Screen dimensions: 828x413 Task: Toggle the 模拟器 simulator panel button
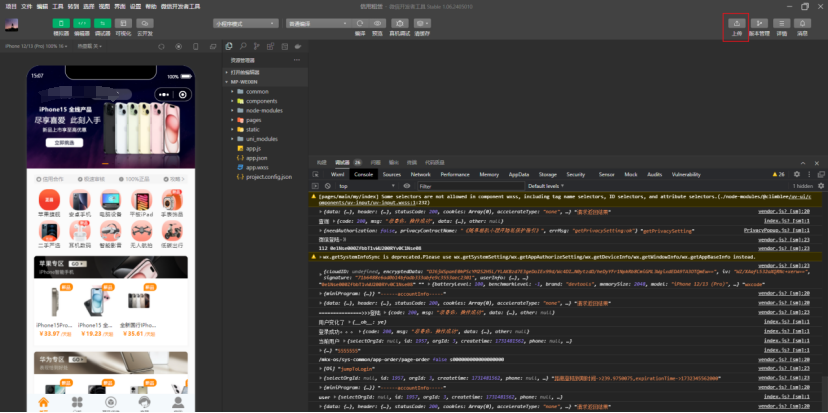pyautogui.click(x=61, y=23)
